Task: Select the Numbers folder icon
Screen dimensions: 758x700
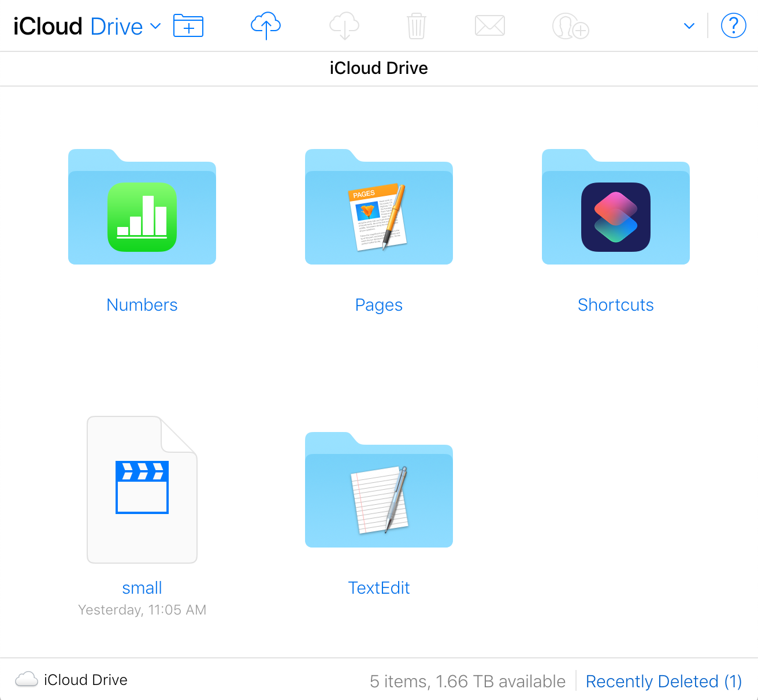Action: (142, 207)
